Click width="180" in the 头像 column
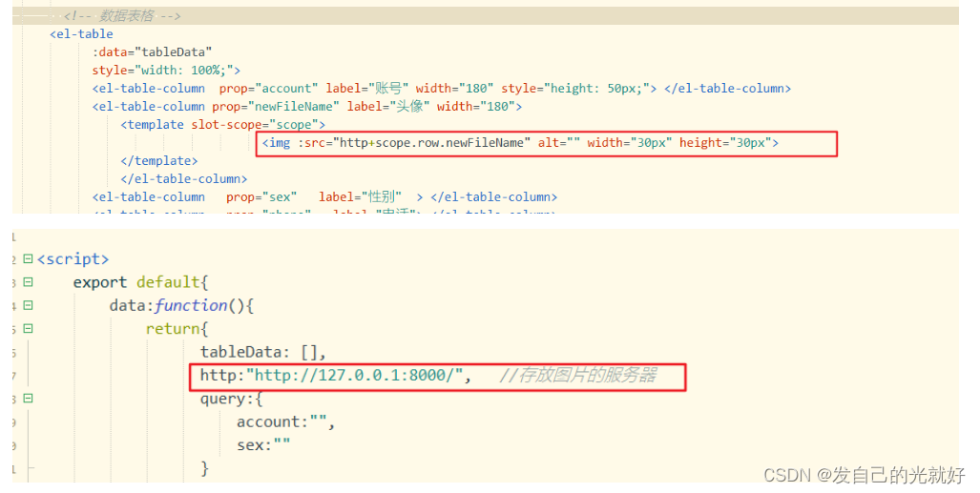The image size is (980, 493). click(475, 106)
